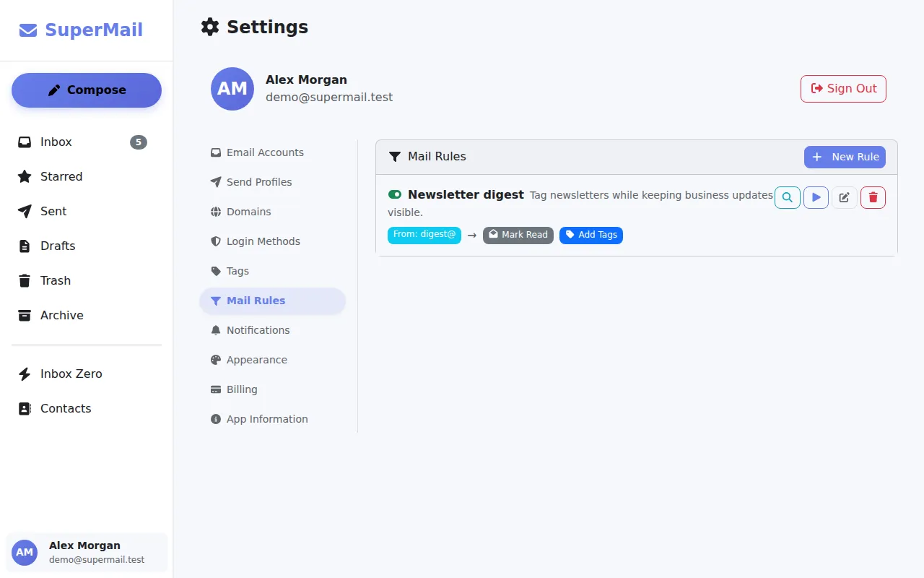Image resolution: width=924 pixels, height=578 pixels.
Task: Click the Sign Out button
Action: (x=843, y=89)
